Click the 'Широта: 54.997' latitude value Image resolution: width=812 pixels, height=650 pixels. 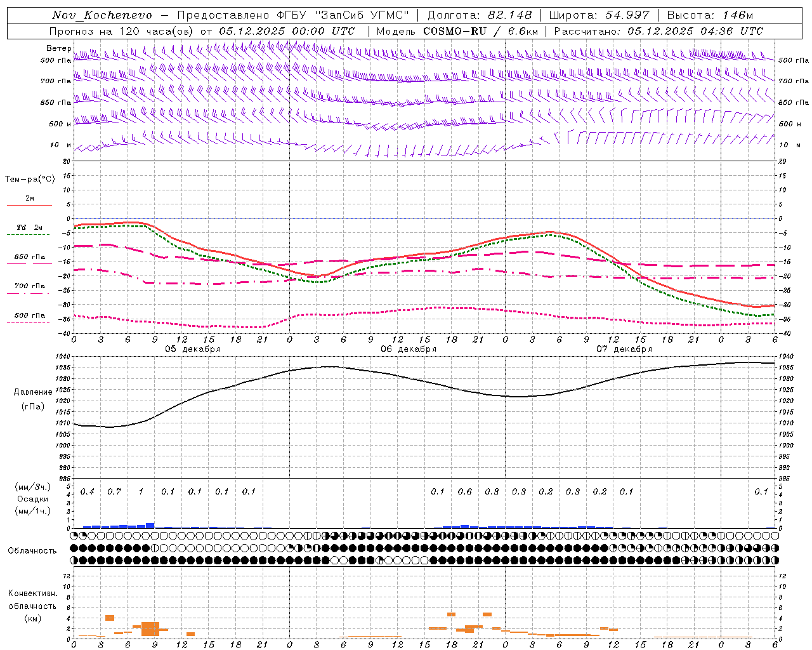click(599, 15)
